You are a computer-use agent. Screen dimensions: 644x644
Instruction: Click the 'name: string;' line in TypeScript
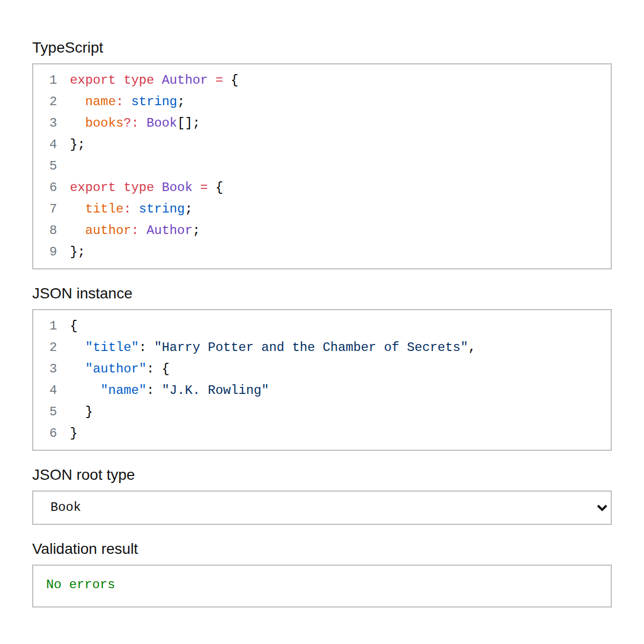(135, 101)
